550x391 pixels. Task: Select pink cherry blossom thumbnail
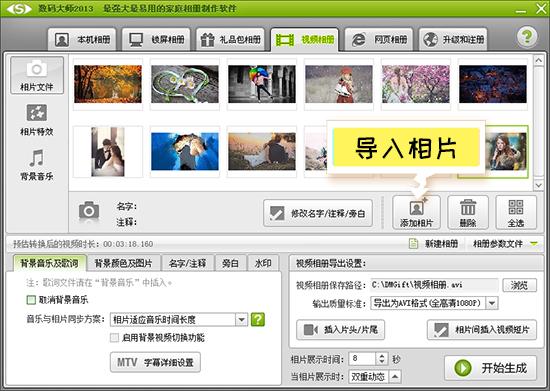point(416,84)
